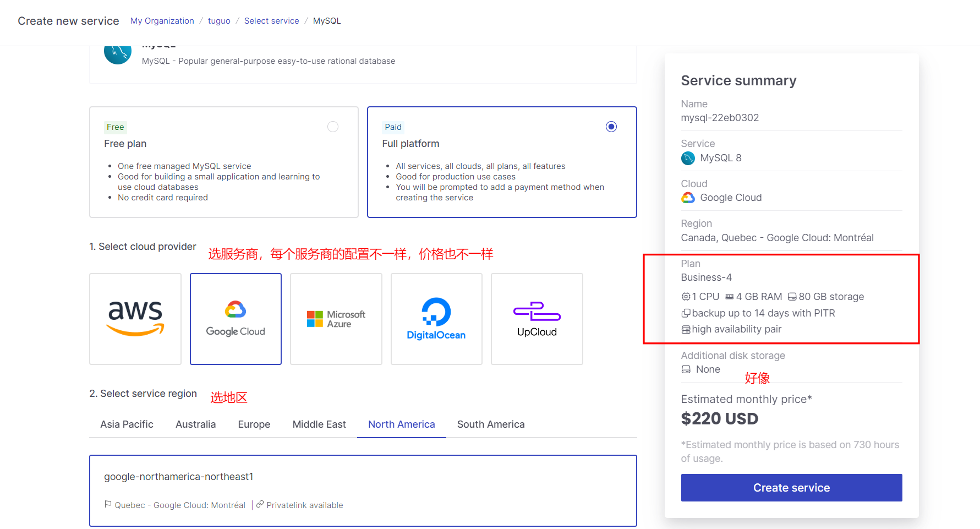This screenshot has height=529, width=980.
Task: Return to Select service breadcrumb
Action: point(271,21)
